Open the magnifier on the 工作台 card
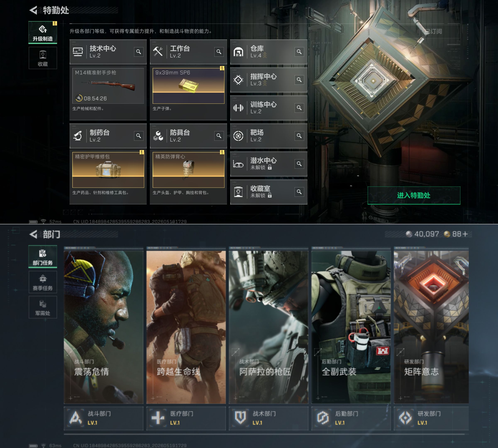The height and width of the screenshot is (448, 498). click(x=219, y=52)
